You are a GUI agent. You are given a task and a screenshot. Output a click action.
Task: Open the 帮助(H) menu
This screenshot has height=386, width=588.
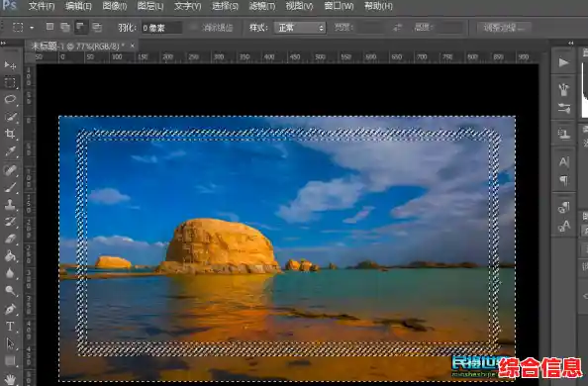click(x=378, y=6)
